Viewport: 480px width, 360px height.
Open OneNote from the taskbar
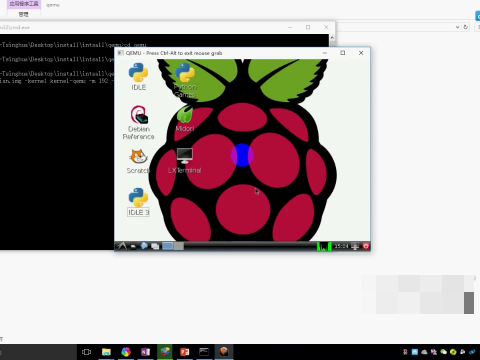145,352
